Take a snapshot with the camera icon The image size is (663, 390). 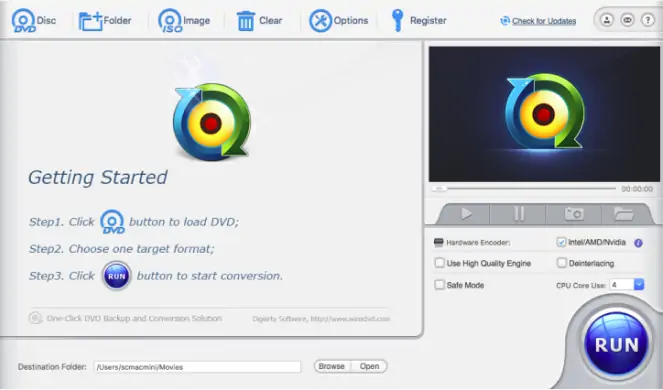point(574,214)
